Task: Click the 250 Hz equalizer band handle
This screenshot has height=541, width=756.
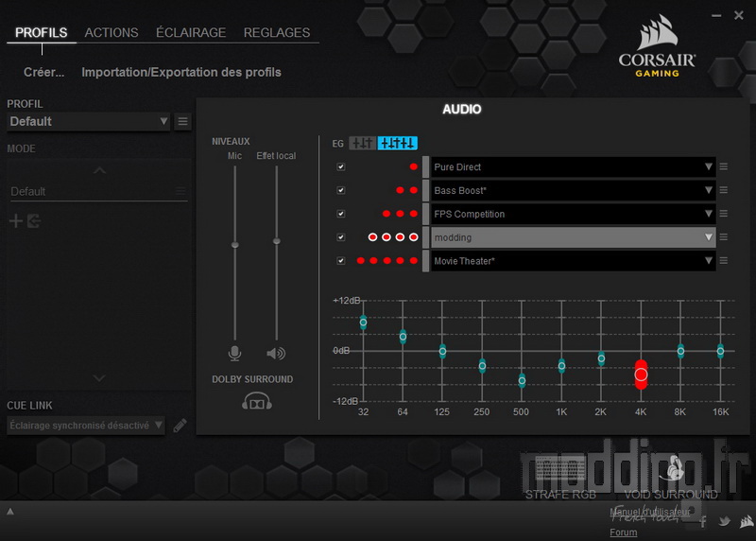Action: pyautogui.click(x=482, y=366)
